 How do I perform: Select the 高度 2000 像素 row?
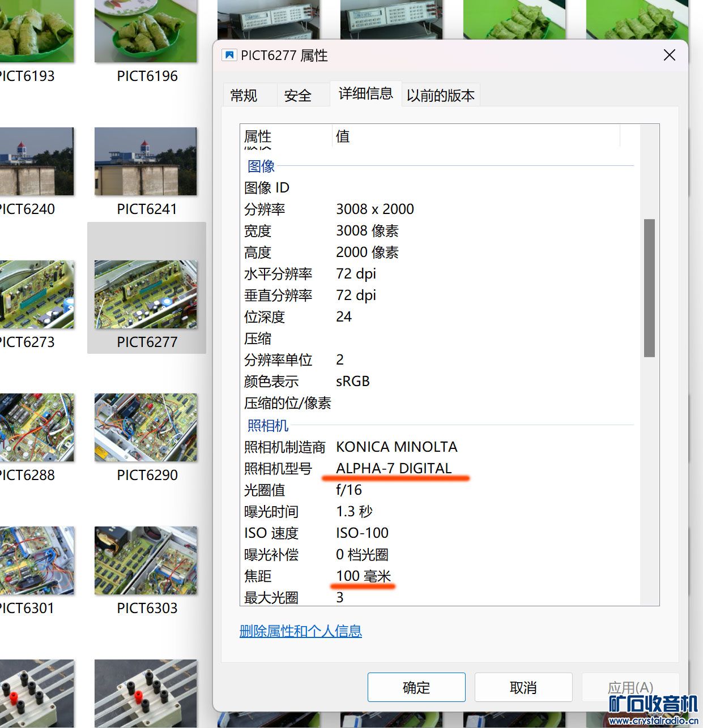(x=439, y=252)
